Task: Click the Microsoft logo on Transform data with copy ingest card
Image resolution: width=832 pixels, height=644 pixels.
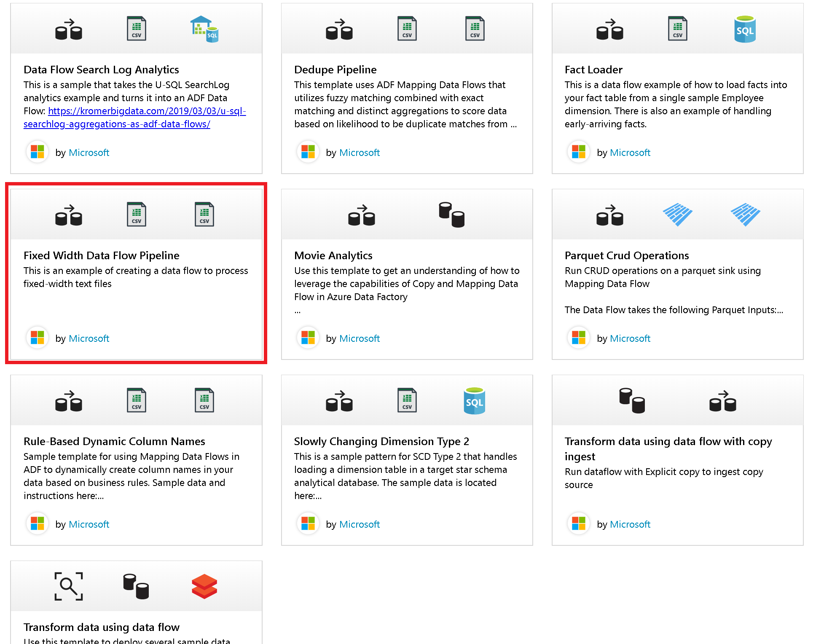Action: click(x=579, y=523)
